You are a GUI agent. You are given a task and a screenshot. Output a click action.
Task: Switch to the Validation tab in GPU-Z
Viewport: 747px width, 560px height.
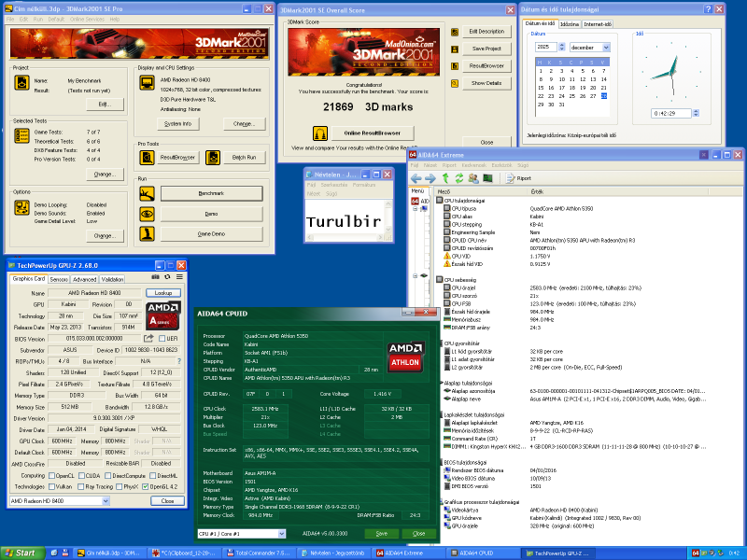pyautogui.click(x=112, y=279)
